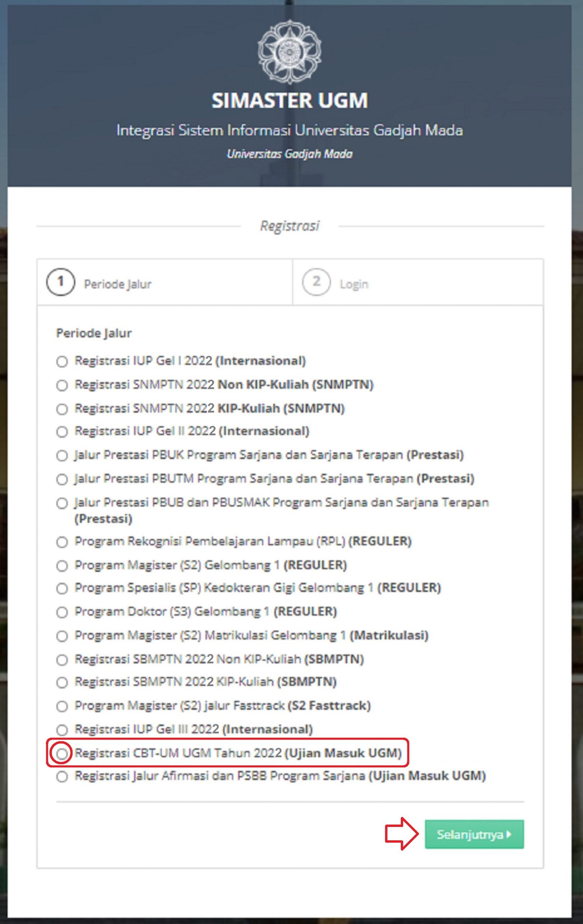Image resolution: width=583 pixels, height=924 pixels.
Task: Select Registrasi IUP Gel III 2022 radio
Action: click(x=62, y=730)
